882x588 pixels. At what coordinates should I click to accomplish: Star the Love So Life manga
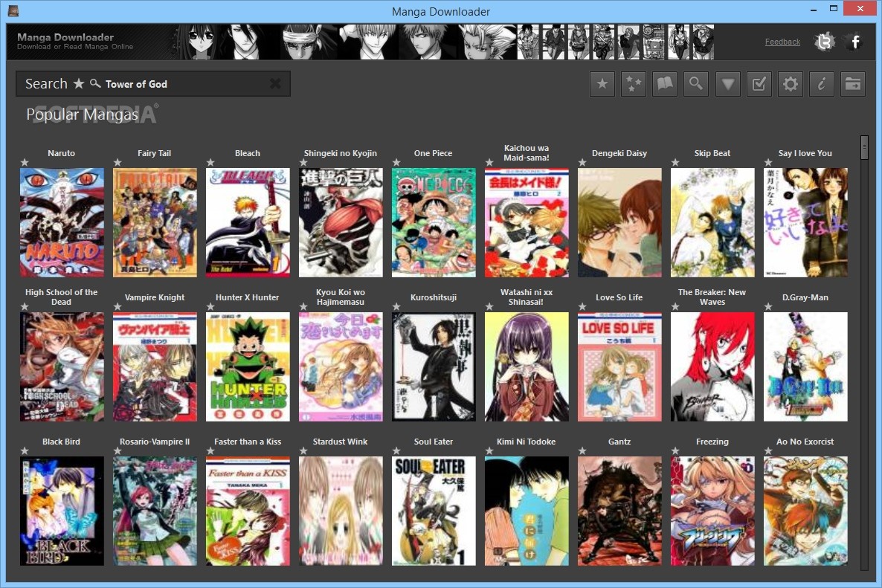[582, 307]
